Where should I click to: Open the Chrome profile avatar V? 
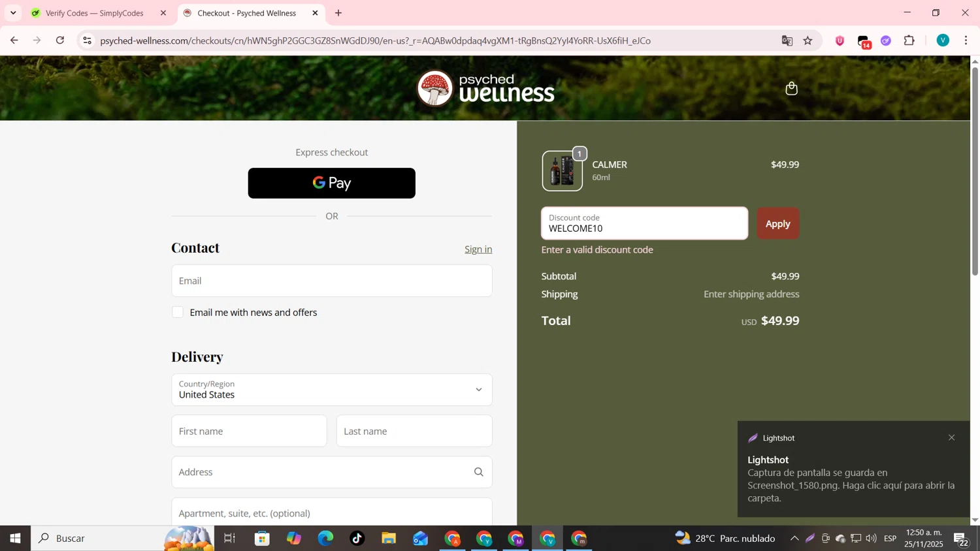point(943,40)
